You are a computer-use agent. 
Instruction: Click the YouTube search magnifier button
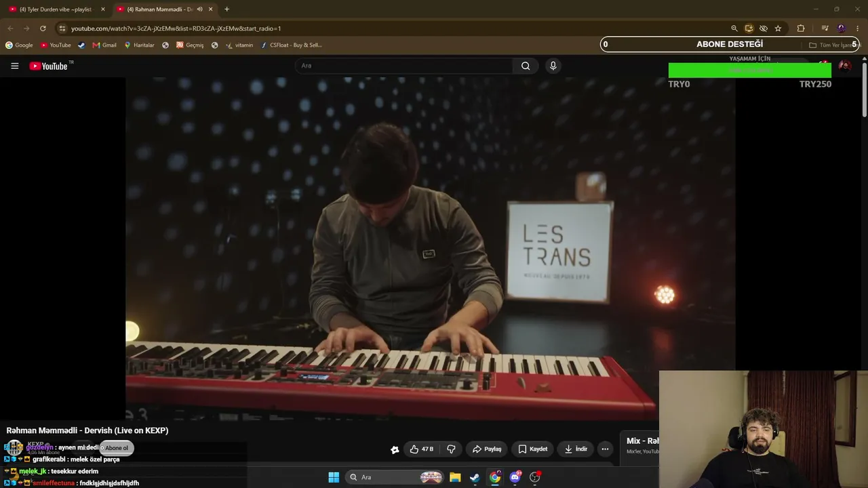(x=526, y=66)
